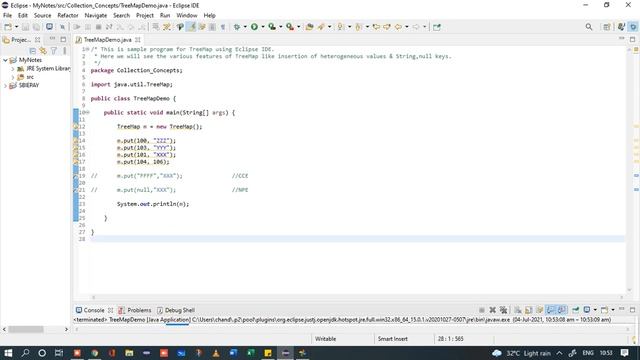Click the Last Edit Location arrow icon

coord(376,27)
